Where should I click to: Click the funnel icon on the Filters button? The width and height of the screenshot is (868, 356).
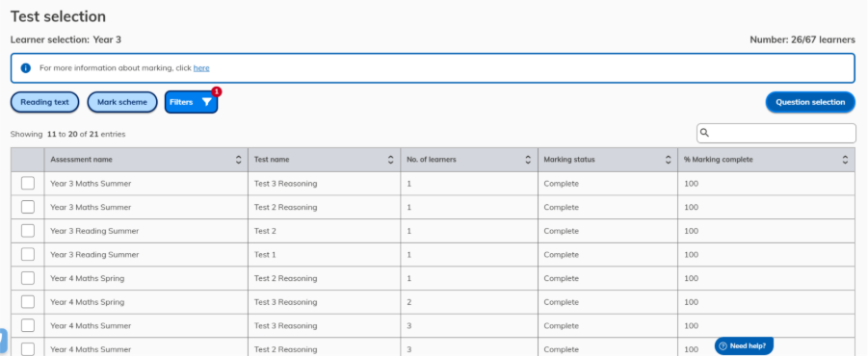(206, 102)
